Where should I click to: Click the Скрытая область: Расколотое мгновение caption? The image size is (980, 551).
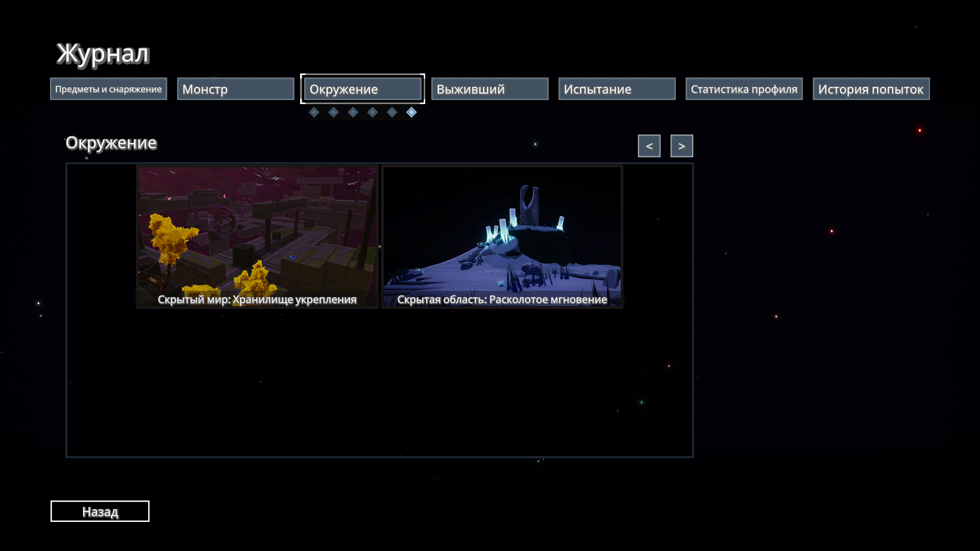coord(502,299)
